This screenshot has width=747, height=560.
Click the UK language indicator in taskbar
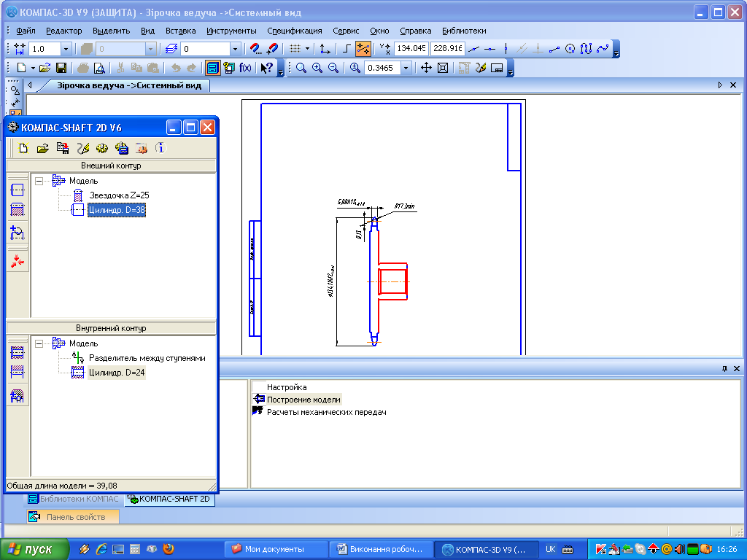click(550, 549)
